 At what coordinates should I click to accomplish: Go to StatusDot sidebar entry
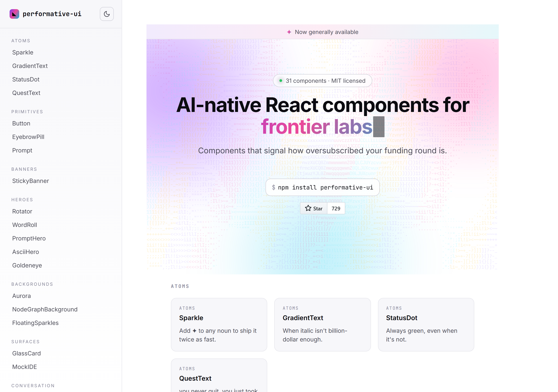coord(26,79)
